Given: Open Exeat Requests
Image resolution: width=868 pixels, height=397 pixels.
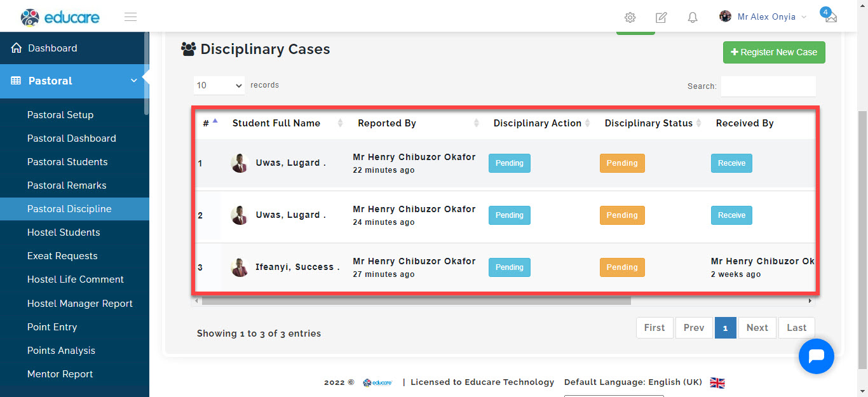Looking at the screenshot, I should [62, 256].
